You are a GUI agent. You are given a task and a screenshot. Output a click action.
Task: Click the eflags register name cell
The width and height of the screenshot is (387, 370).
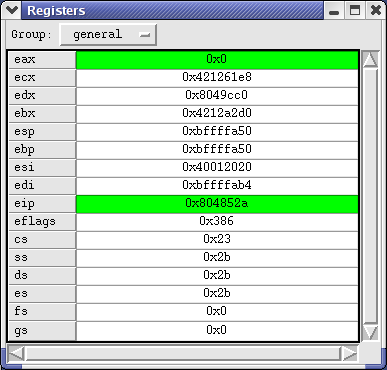click(x=42, y=222)
